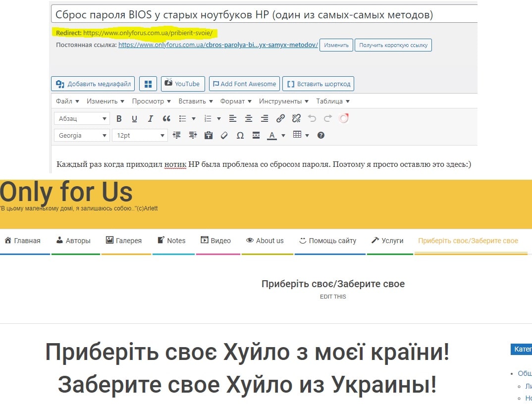This screenshot has width=532, height=407.
Task: Open the text color picker arrow
Action: (x=283, y=135)
